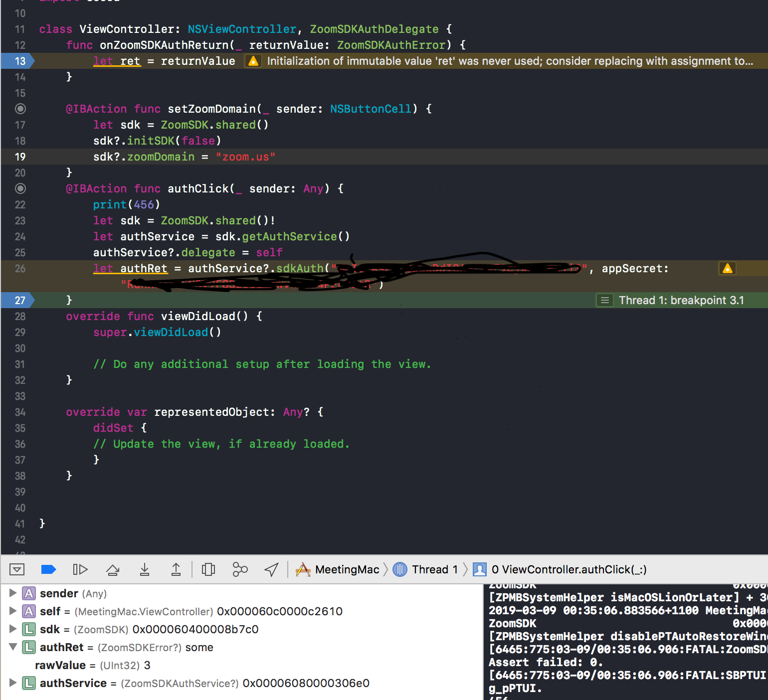Click the warning icon on line 13
Viewport: 768px width, 700px height.
pos(253,61)
